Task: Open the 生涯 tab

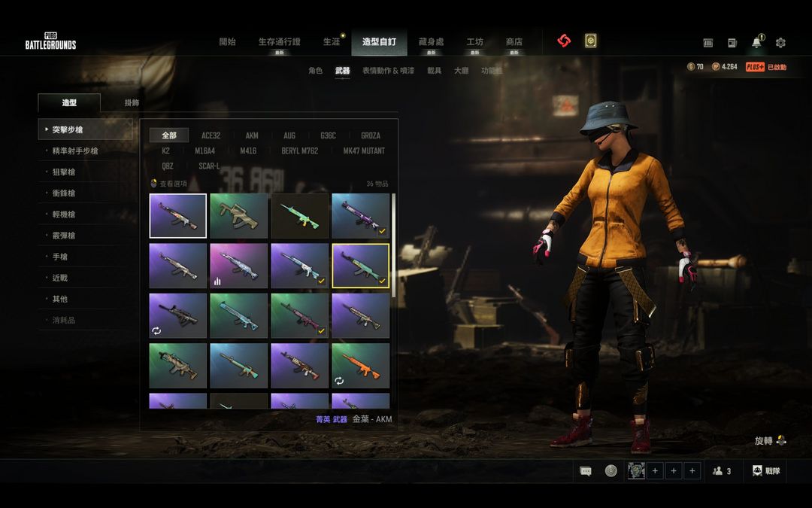Action: click(x=332, y=41)
